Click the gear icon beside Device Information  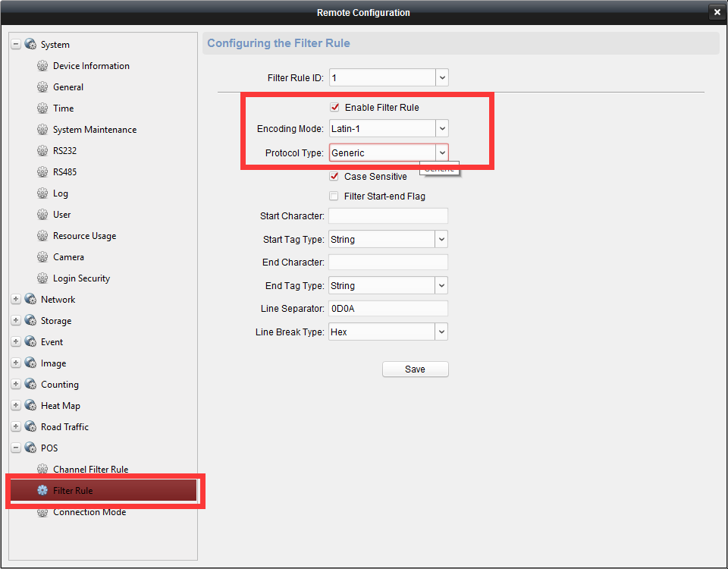[42, 66]
